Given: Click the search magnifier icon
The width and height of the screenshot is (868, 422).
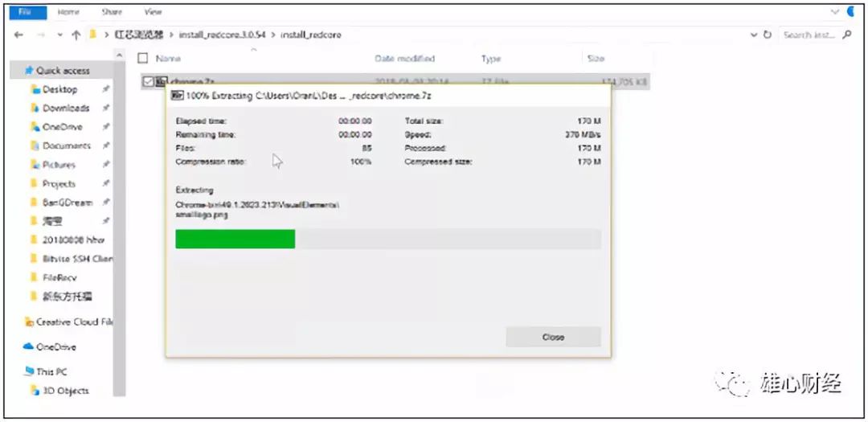Looking at the screenshot, I should [x=845, y=35].
